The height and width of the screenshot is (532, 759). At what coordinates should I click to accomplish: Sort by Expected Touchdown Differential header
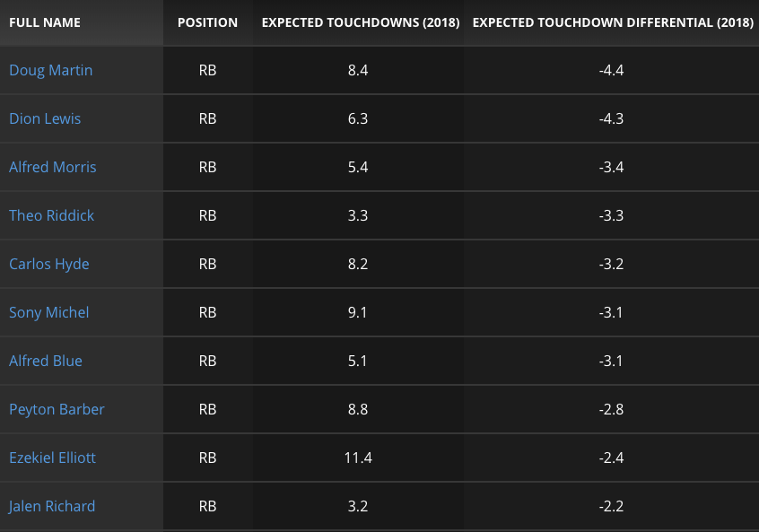[x=612, y=22]
